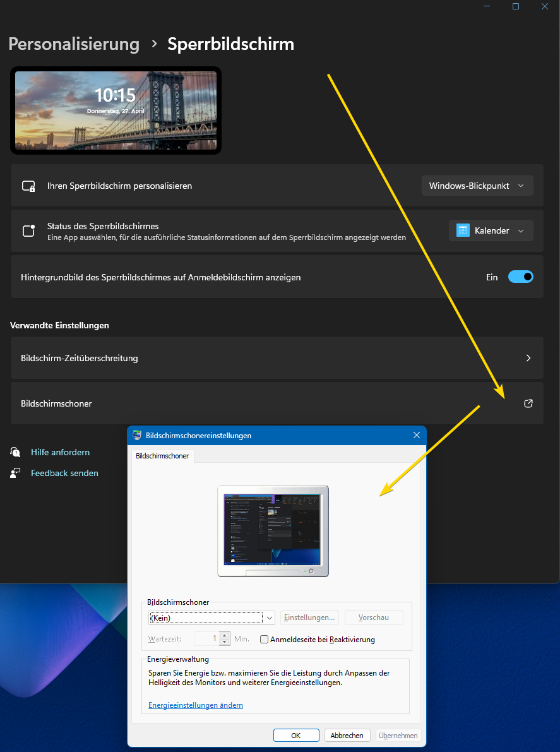Screen dimensions: 560x752
Task: Click the Ihren Sperrbildschirm personalisieren label
Action: [119, 186]
